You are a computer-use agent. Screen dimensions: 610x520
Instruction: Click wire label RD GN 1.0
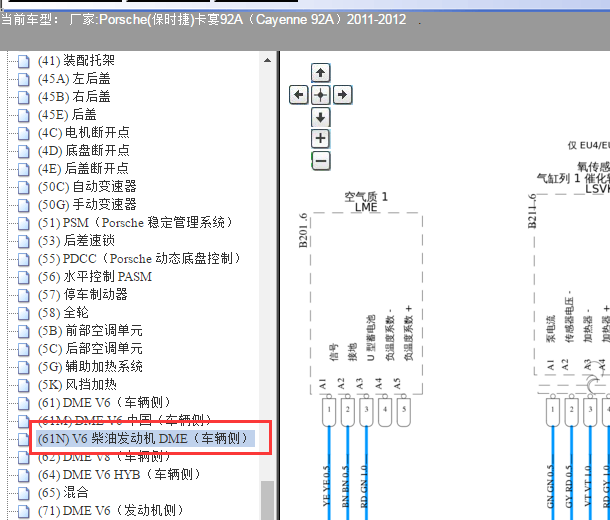[364, 486]
